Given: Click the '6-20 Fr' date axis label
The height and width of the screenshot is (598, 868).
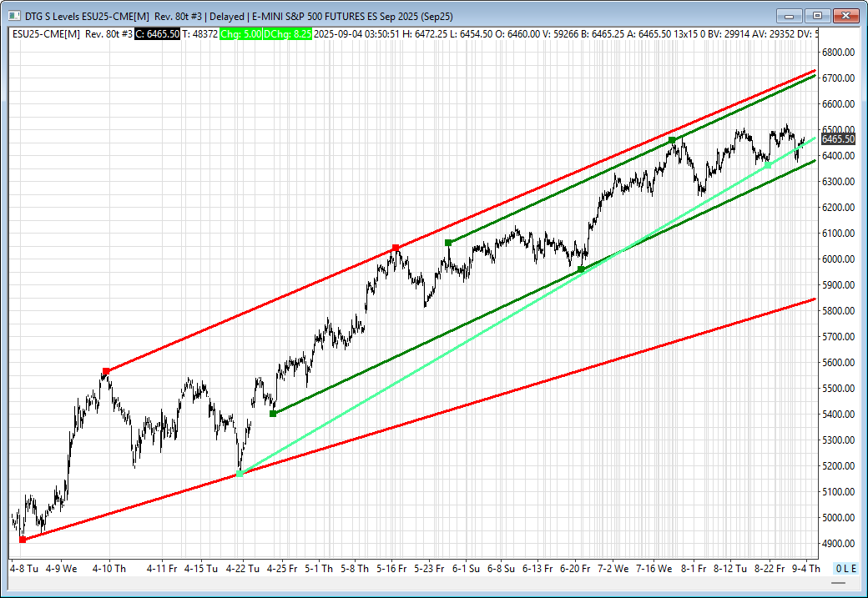Looking at the screenshot, I should tap(574, 568).
